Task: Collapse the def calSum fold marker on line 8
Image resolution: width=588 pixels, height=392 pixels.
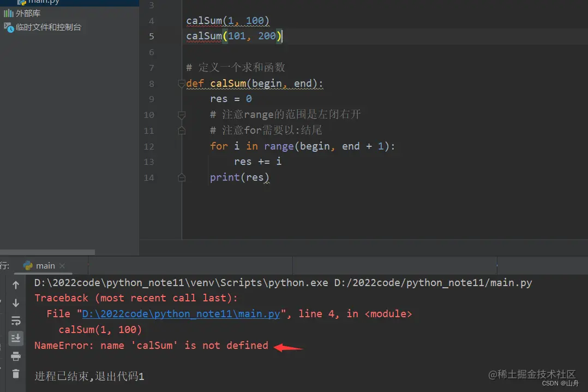Action: 182,84
